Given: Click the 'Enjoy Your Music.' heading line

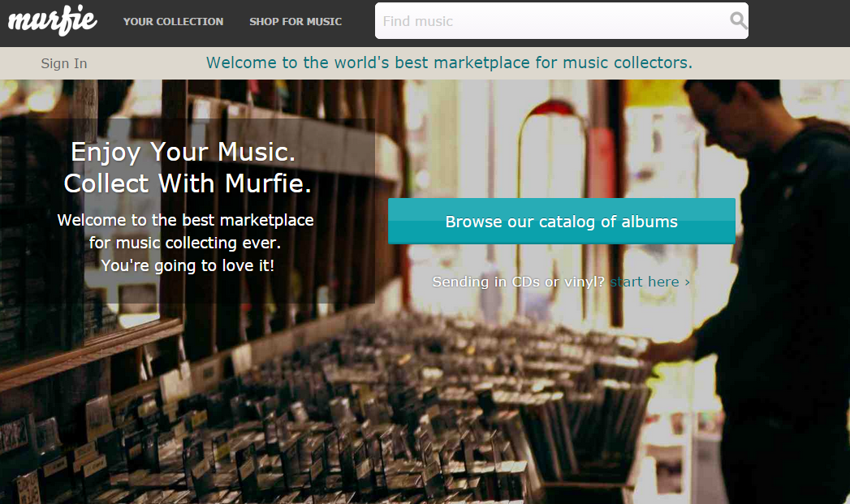Looking at the screenshot, I should (x=183, y=152).
